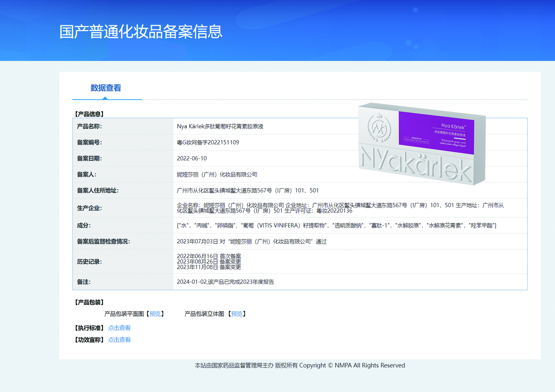The width and height of the screenshot is (555, 392).
Task: Click 妮娅莎丽（广州）化妆品有限公司 in 备案人 row
Action: [217, 174]
